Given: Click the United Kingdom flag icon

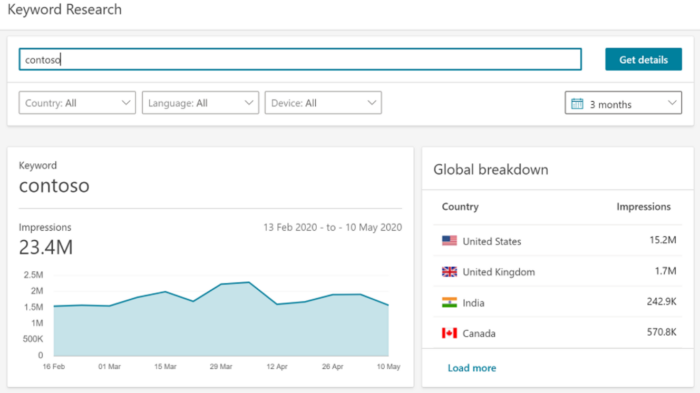Looking at the screenshot, I should coord(449,272).
